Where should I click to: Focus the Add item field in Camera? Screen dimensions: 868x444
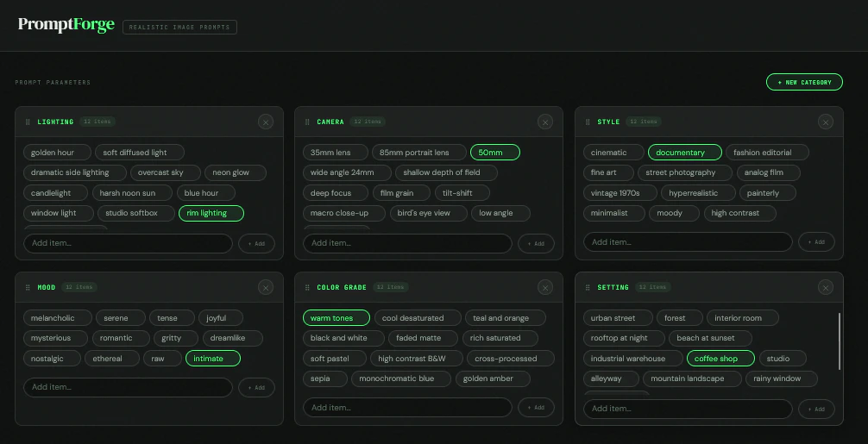pos(407,243)
